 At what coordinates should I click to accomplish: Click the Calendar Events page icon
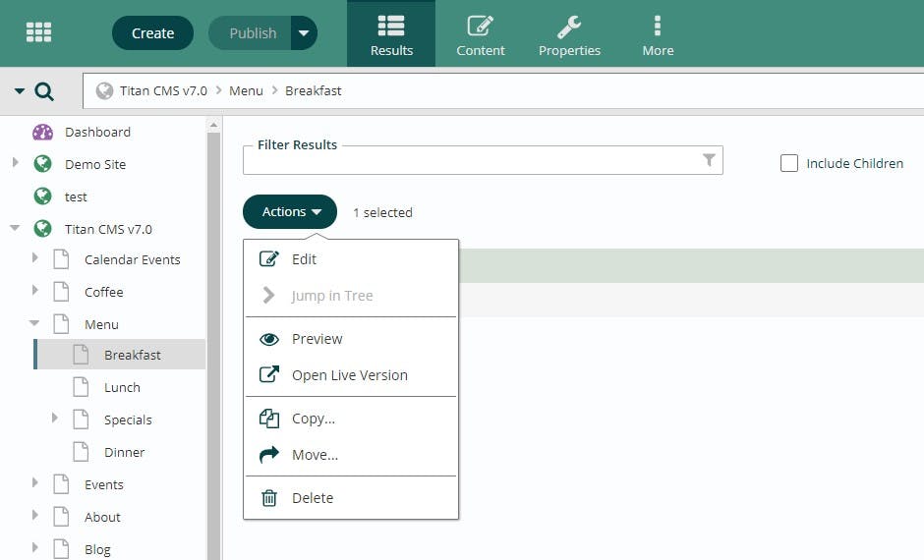pos(61,259)
